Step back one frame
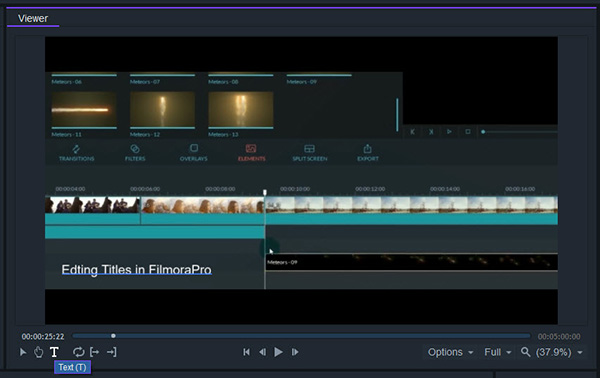This screenshot has width=600, height=378. tap(262, 352)
